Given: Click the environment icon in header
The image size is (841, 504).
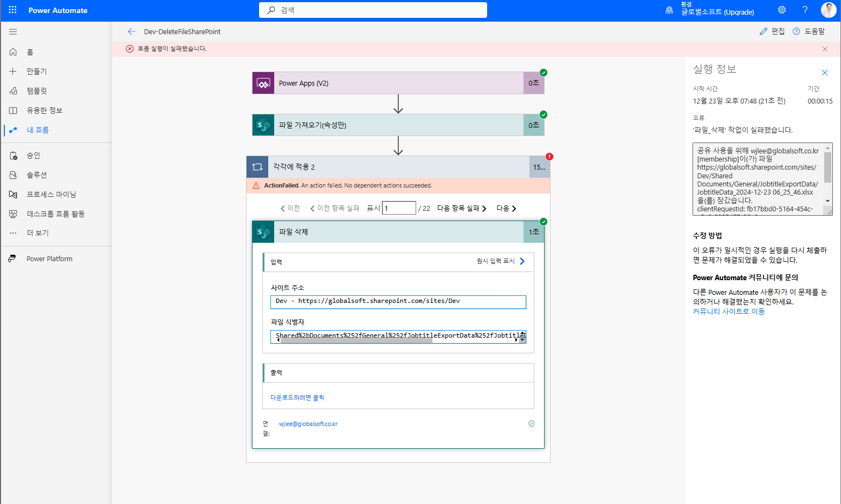Looking at the screenshot, I should click(x=669, y=10).
